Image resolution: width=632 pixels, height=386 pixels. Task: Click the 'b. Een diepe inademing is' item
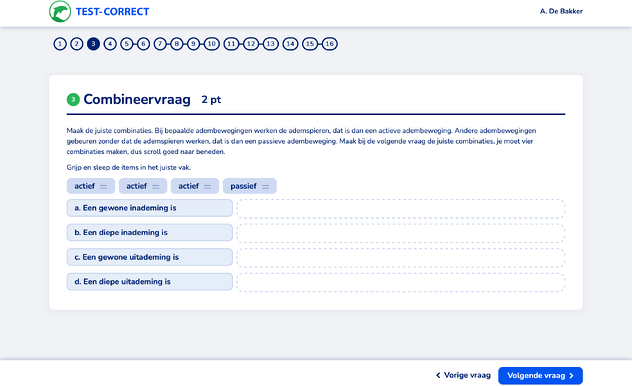(x=150, y=232)
